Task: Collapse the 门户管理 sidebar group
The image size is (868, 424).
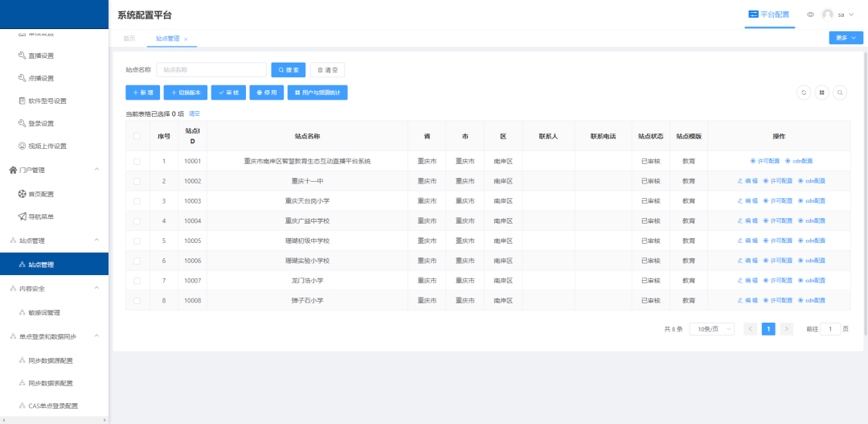Action: coord(96,170)
